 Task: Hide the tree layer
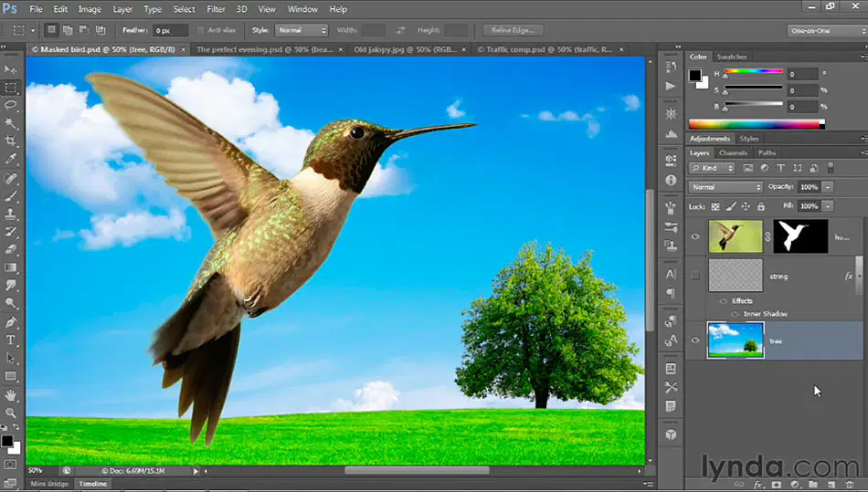[x=696, y=340]
